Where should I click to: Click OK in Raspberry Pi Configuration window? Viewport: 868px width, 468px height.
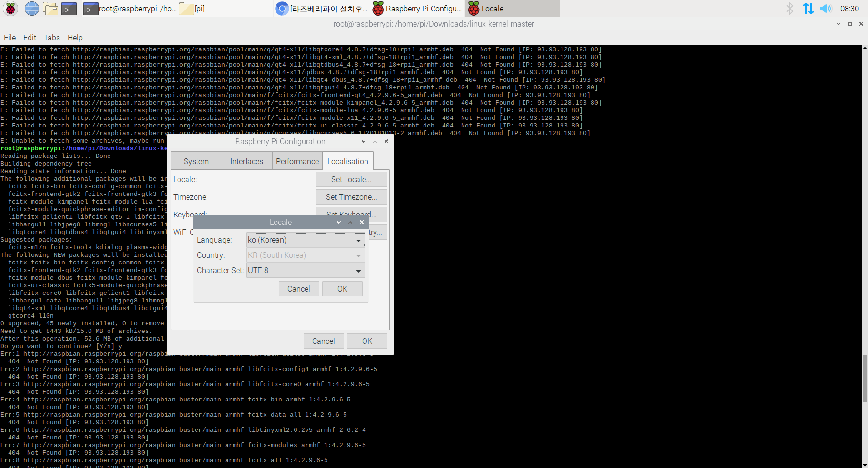pos(367,341)
